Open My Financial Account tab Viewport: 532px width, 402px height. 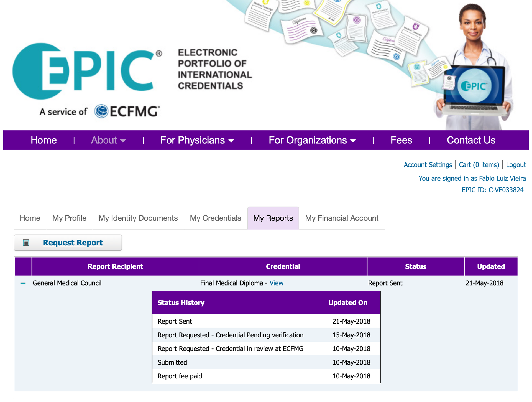(x=341, y=218)
